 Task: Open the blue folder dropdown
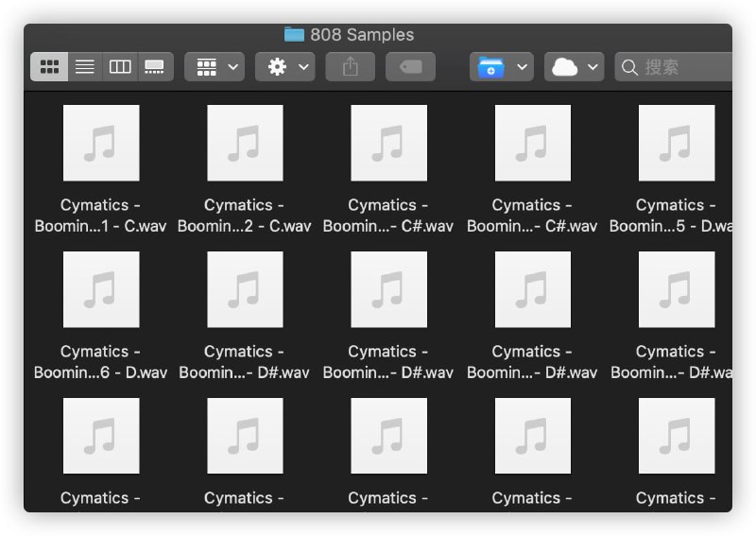point(502,66)
